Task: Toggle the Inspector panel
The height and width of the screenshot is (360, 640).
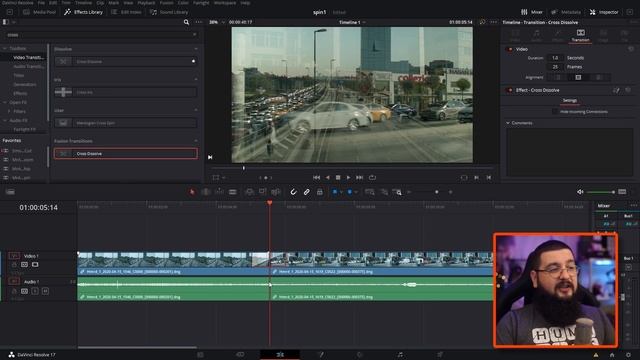Action: (x=604, y=12)
